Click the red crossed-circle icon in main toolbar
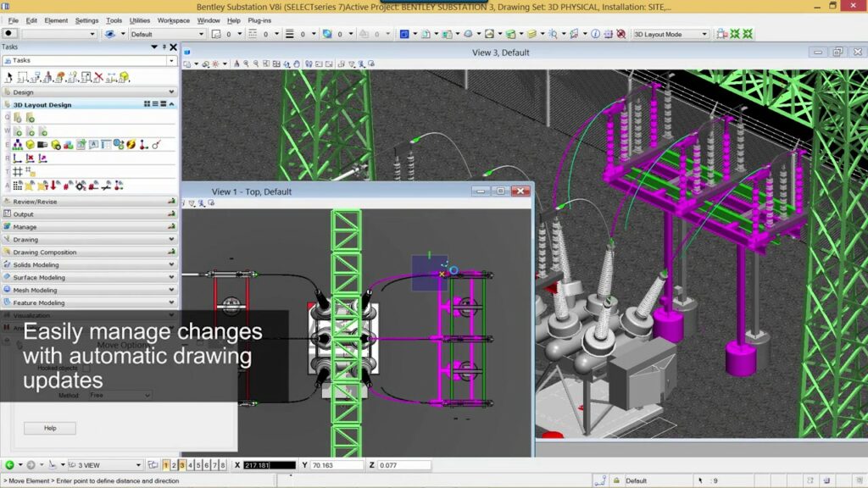Image resolution: width=868 pixels, height=488 pixels. tap(621, 34)
